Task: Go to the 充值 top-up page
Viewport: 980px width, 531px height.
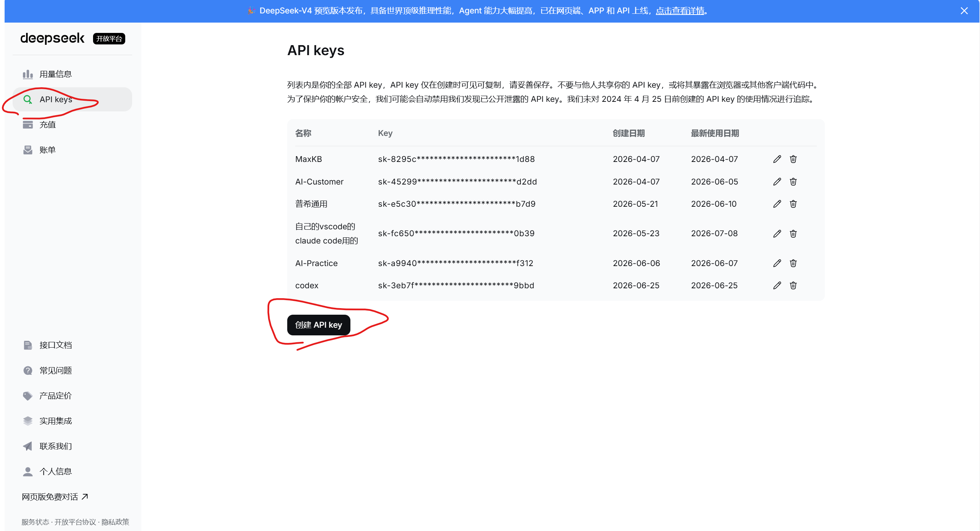Action: pyautogui.click(x=72, y=125)
